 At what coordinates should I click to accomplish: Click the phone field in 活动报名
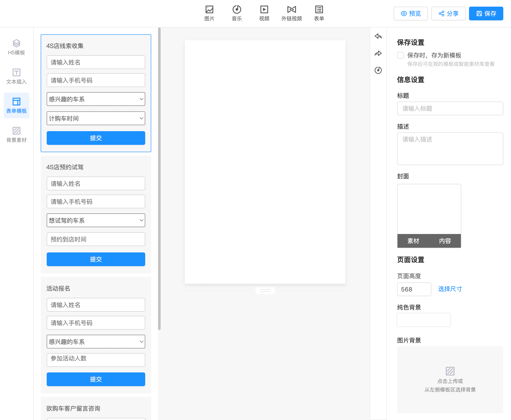click(x=96, y=323)
